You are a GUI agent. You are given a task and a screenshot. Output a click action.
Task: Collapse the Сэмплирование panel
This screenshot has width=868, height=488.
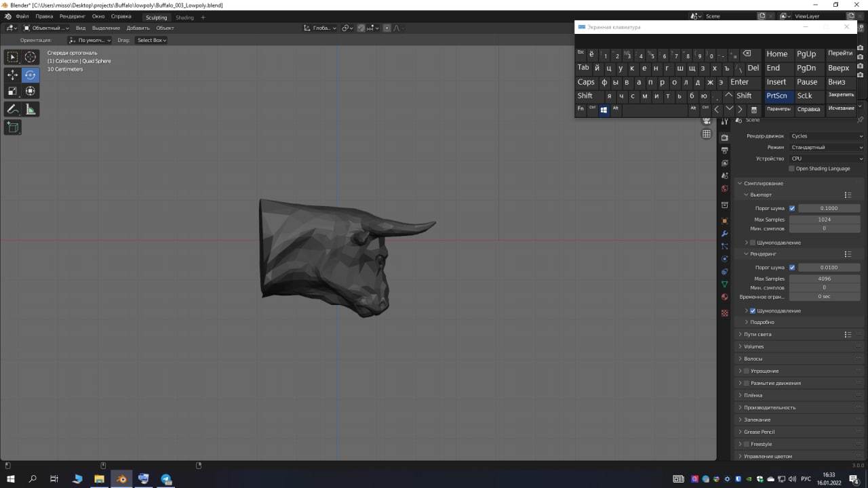pos(799,184)
